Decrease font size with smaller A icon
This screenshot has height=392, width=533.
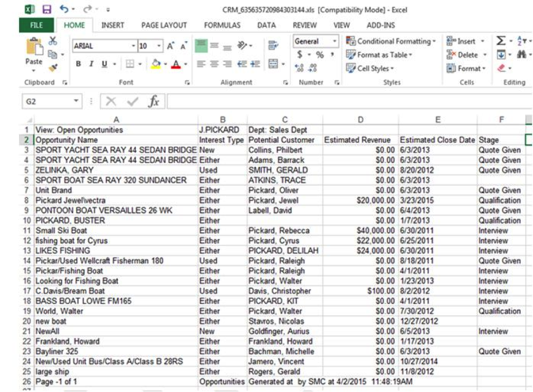(184, 46)
